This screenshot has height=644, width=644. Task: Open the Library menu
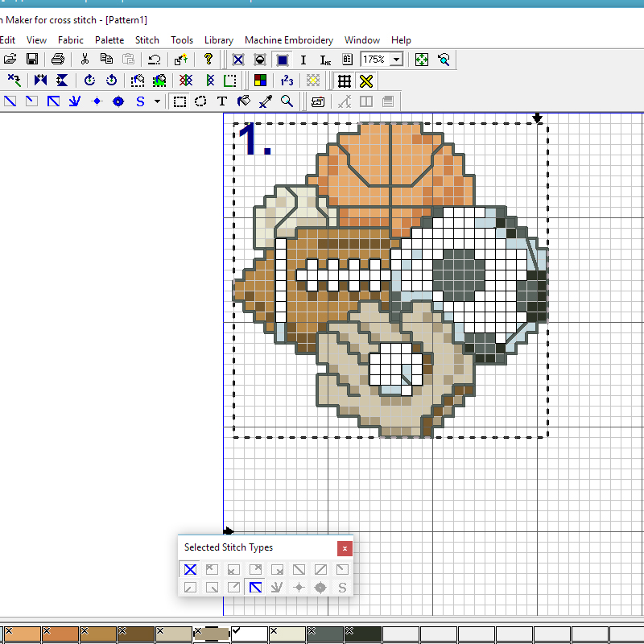(x=219, y=39)
